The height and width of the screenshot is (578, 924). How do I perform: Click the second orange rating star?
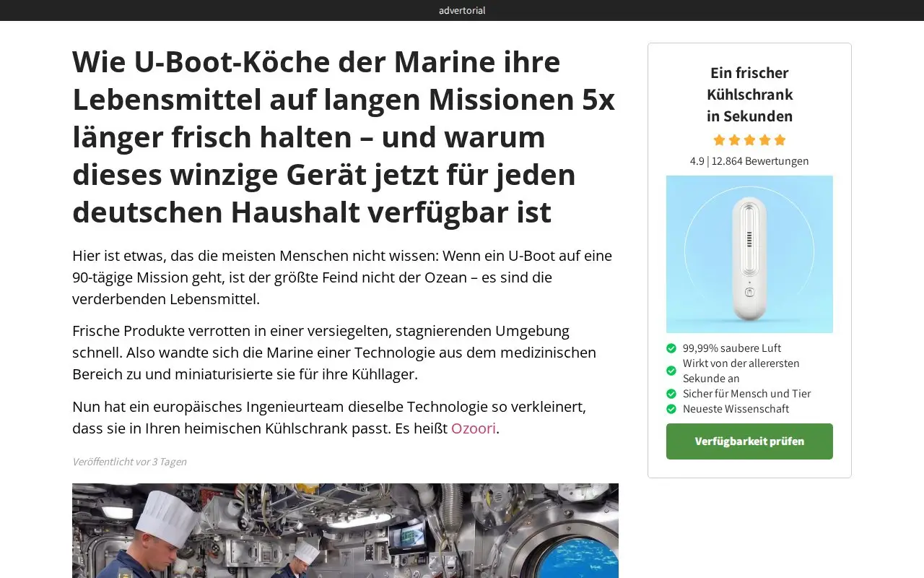tap(734, 140)
